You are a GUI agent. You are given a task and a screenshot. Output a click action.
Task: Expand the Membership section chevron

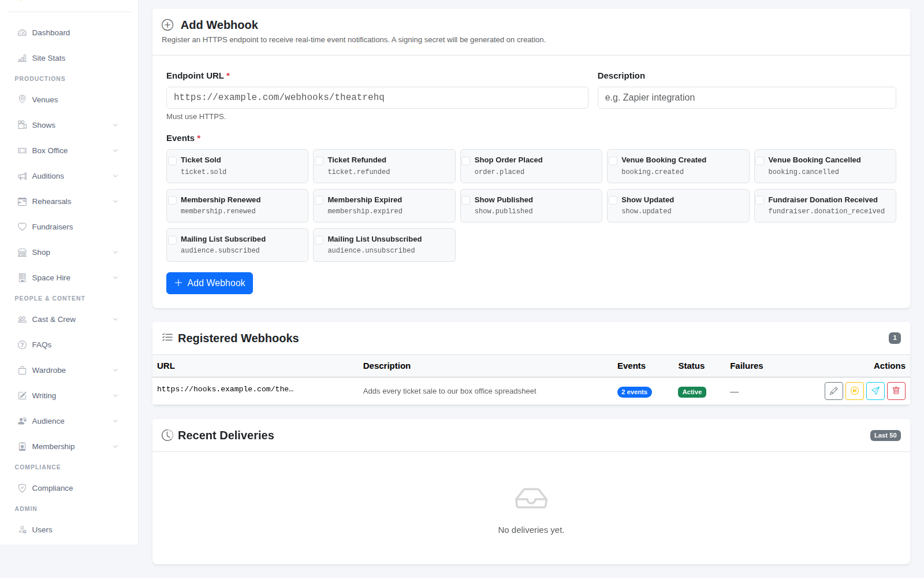click(x=115, y=447)
